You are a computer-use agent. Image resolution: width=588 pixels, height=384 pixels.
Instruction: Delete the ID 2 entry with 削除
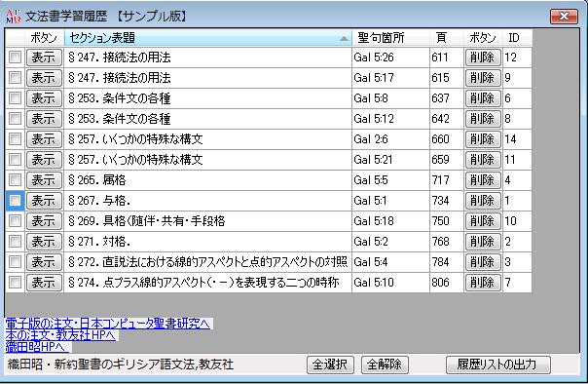483,242
